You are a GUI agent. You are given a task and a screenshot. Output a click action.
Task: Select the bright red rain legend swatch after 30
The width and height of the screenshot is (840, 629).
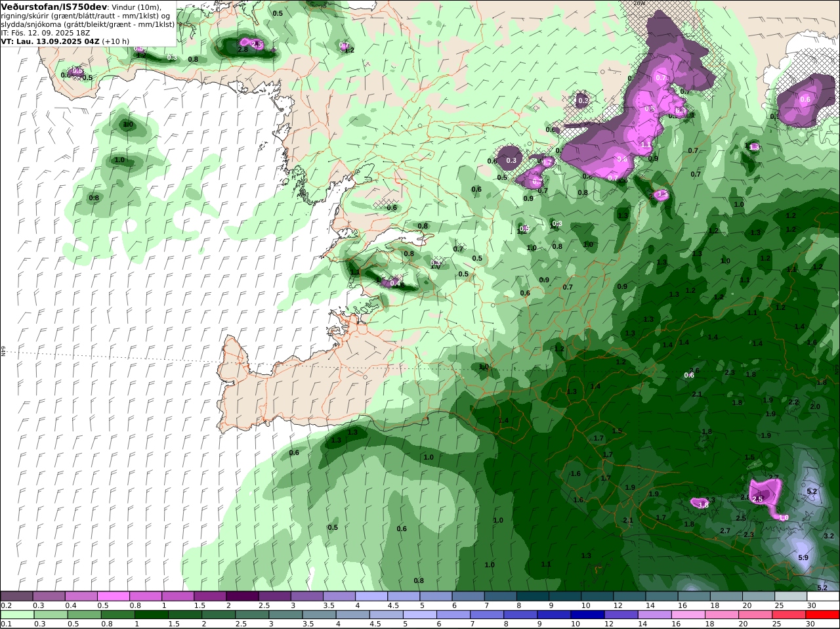tap(824, 615)
